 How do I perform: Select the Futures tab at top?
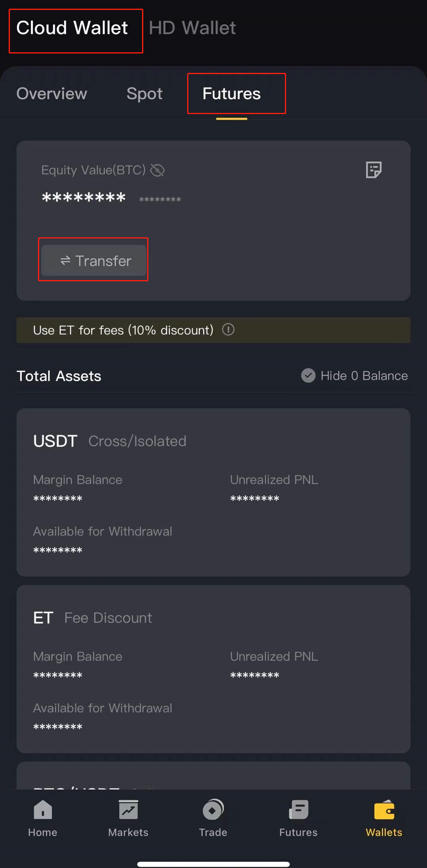pos(232,94)
